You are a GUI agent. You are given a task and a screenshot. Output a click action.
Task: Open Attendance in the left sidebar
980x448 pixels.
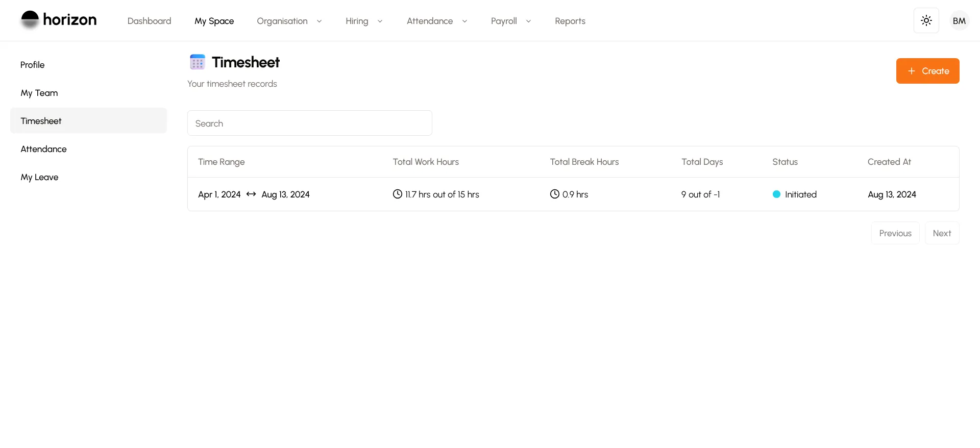coord(88,149)
